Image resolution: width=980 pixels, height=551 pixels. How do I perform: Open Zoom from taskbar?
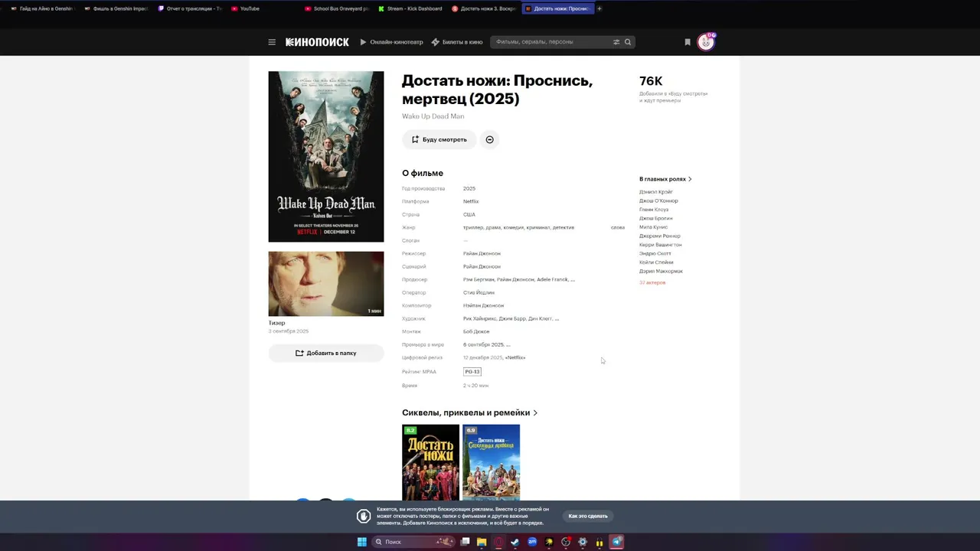pyautogui.click(x=532, y=542)
